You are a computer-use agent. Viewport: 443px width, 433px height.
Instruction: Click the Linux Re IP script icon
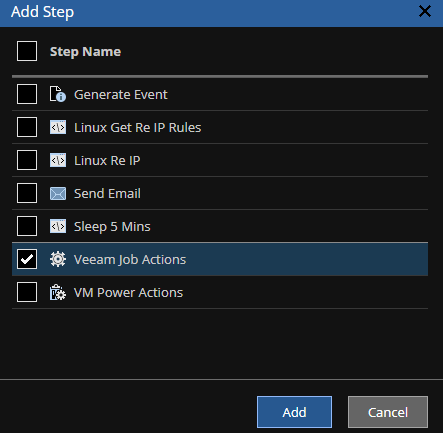58,160
